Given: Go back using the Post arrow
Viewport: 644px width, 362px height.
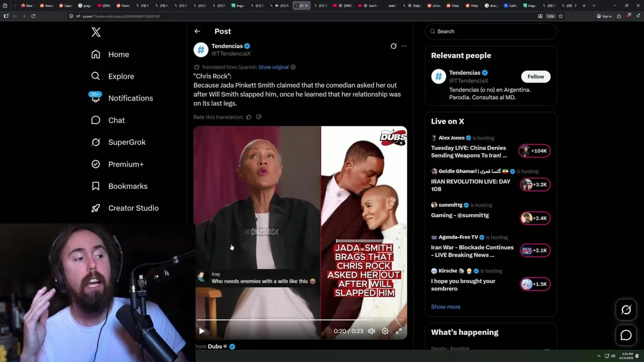Looking at the screenshot, I should point(197,31).
